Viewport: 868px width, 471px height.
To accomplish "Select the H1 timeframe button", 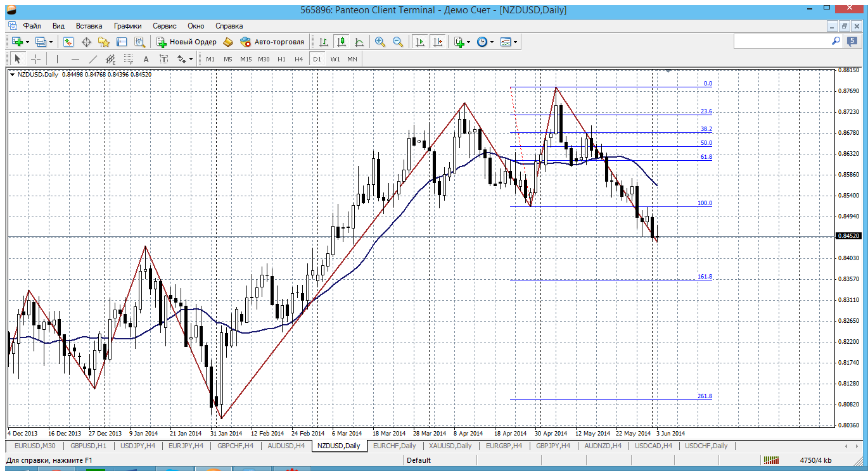I will (x=281, y=59).
